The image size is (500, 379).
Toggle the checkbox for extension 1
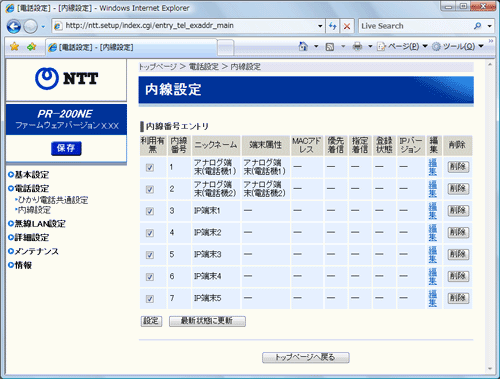coord(150,167)
